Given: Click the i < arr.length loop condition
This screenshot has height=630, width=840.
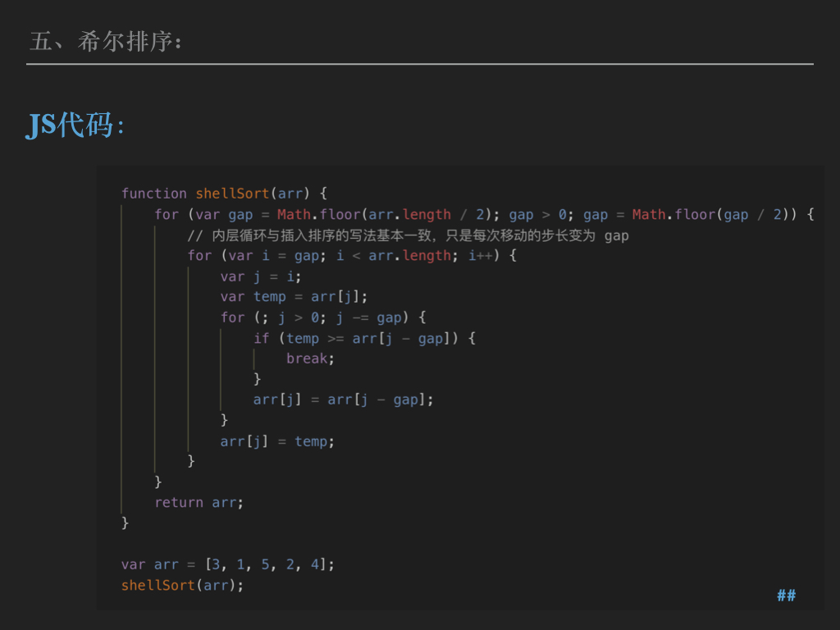Looking at the screenshot, I should pos(394,256).
